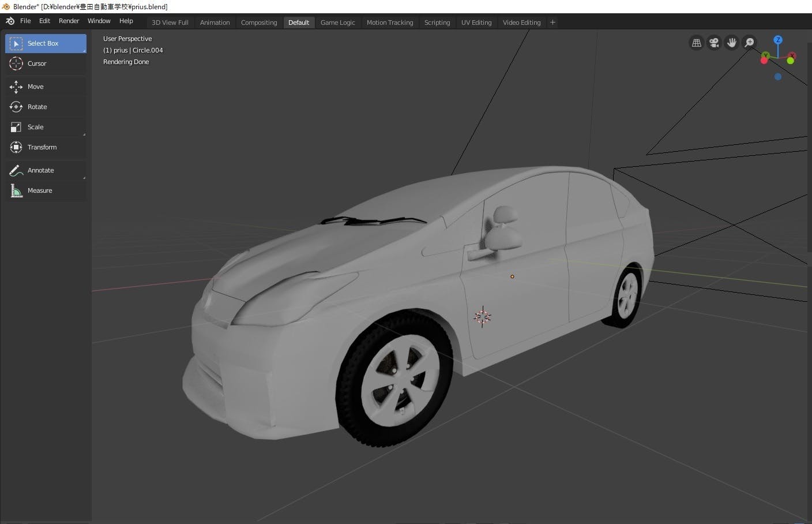Screen dimensions: 812x524
Task: Open the Render menu
Action: pyautogui.click(x=69, y=21)
